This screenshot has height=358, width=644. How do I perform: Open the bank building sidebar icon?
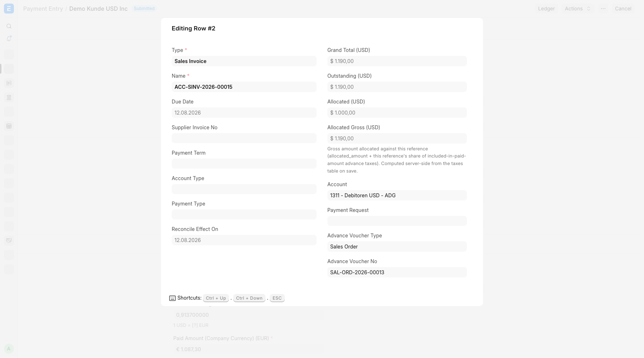coord(9,97)
